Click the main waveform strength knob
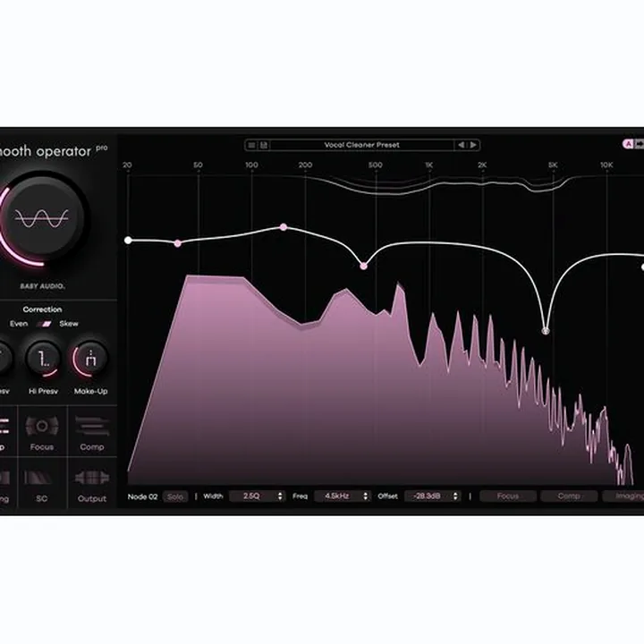 [41, 218]
